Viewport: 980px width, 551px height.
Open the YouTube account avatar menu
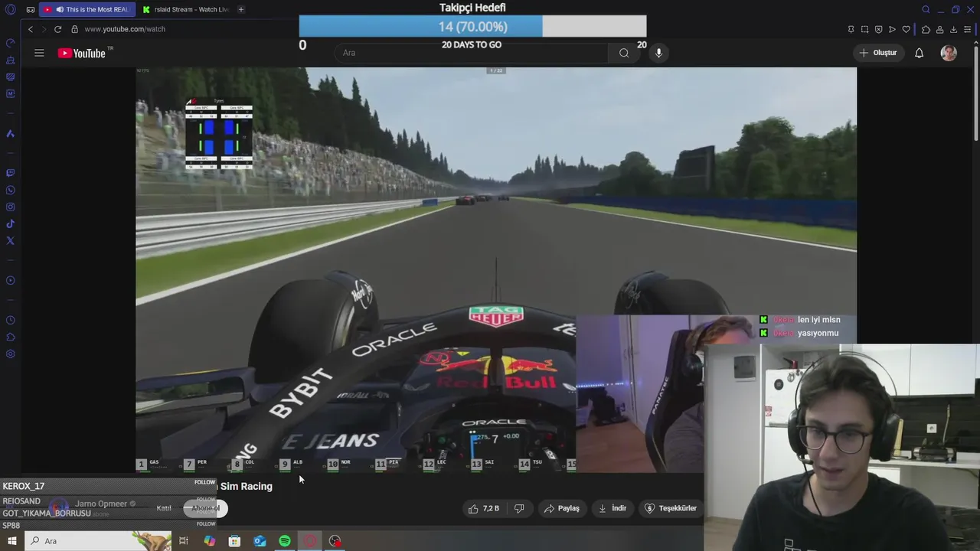coord(949,53)
